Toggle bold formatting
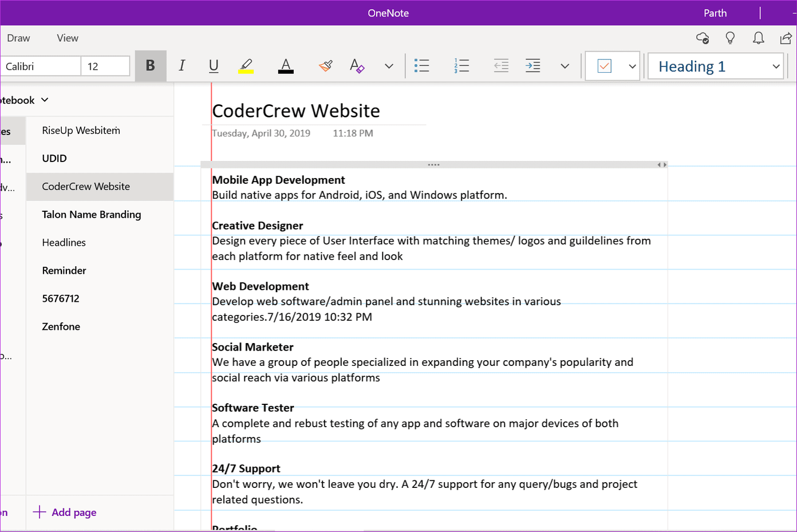This screenshot has width=797, height=532. pos(151,66)
